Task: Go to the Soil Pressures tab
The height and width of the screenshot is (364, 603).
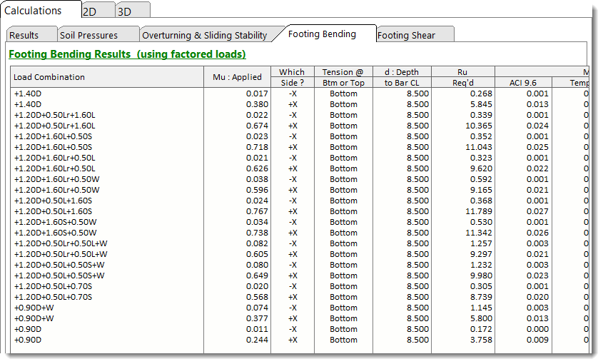Action: pos(88,35)
